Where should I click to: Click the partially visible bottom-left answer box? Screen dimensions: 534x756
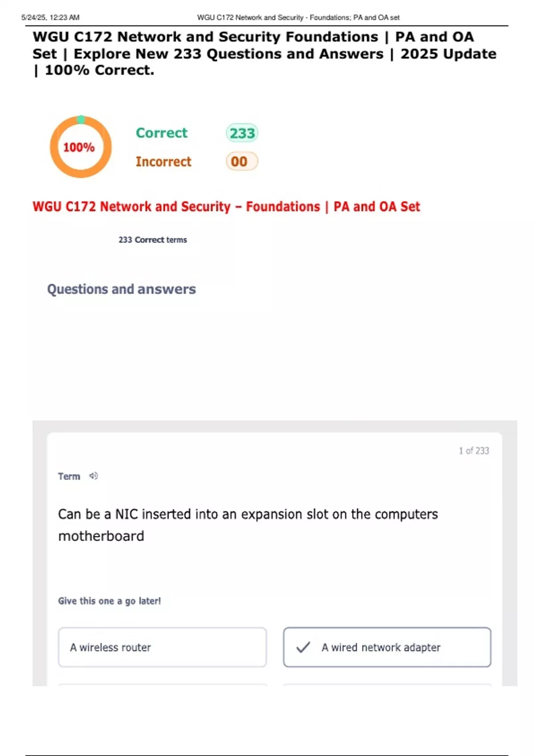click(x=162, y=685)
